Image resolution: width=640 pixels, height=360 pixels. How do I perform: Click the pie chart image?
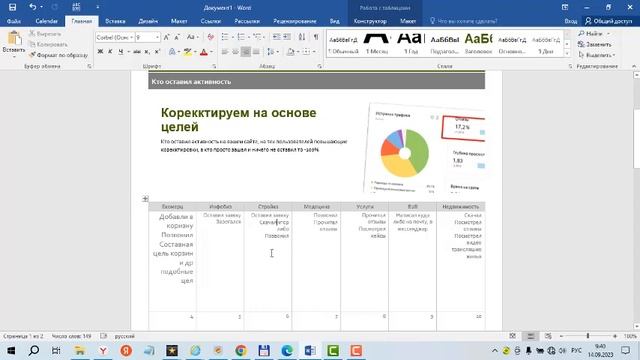pos(404,153)
